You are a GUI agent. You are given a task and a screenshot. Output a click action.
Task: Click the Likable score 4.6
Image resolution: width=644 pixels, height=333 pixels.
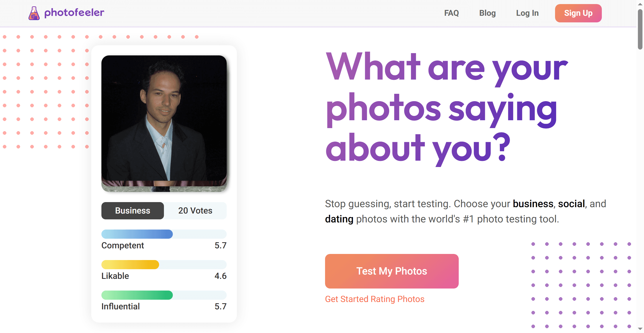point(220,276)
